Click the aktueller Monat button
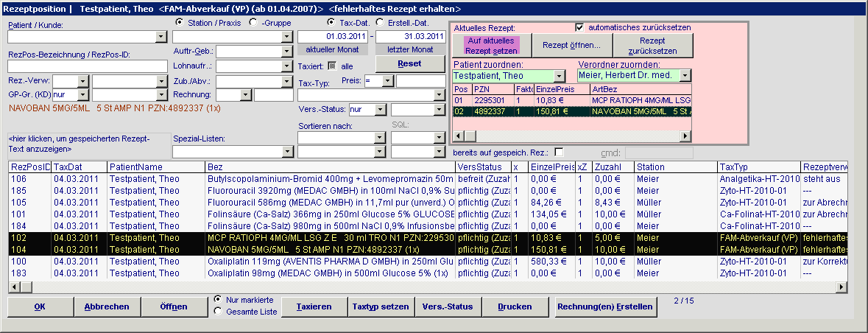Screen dimensions: 868x333 pyautogui.click(x=332, y=49)
